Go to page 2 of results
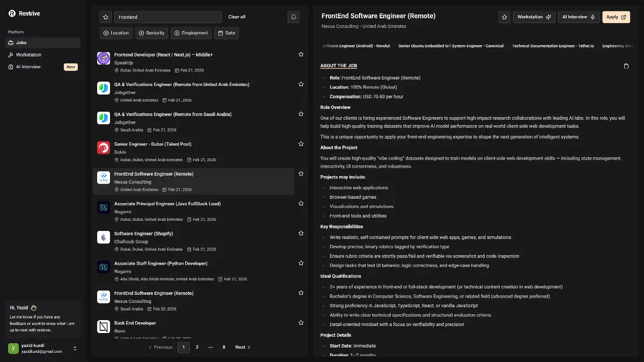644x362 pixels. (x=197, y=347)
